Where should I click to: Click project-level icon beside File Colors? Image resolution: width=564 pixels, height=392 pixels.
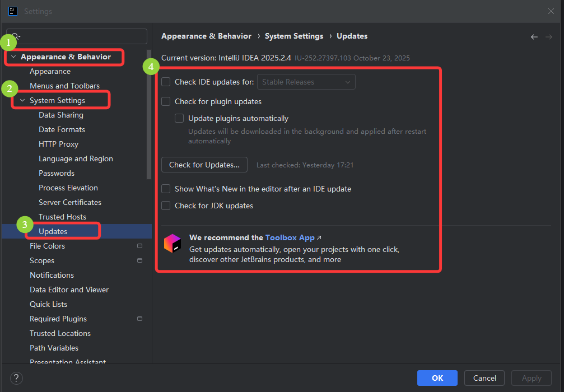pyautogui.click(x=139, y=246)
